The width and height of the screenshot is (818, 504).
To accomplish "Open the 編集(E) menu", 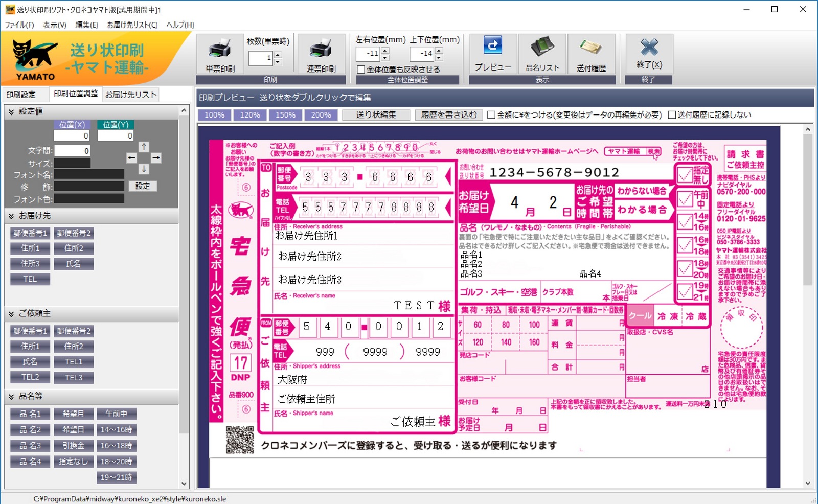I will tap(86, 25).
